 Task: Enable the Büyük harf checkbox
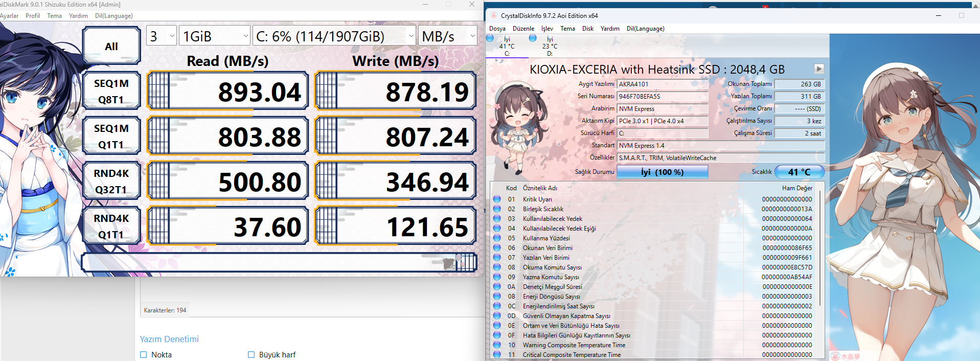pos(251,354)
